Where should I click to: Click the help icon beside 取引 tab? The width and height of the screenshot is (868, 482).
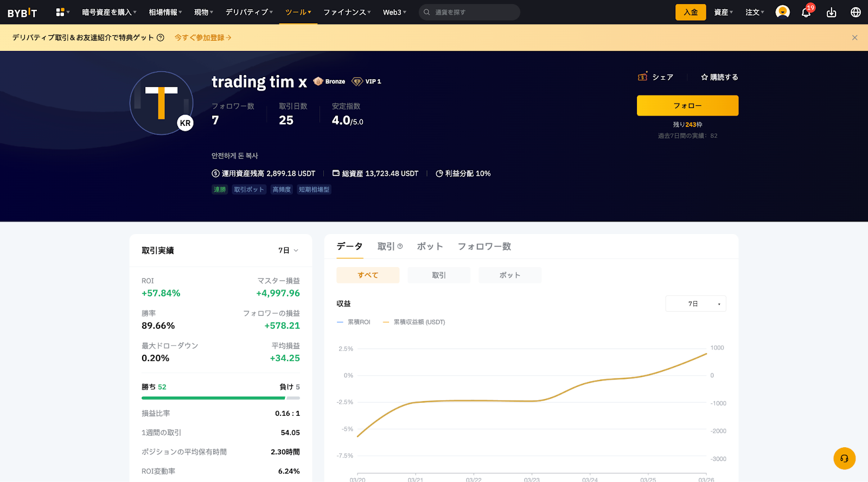tap(400, 246)
